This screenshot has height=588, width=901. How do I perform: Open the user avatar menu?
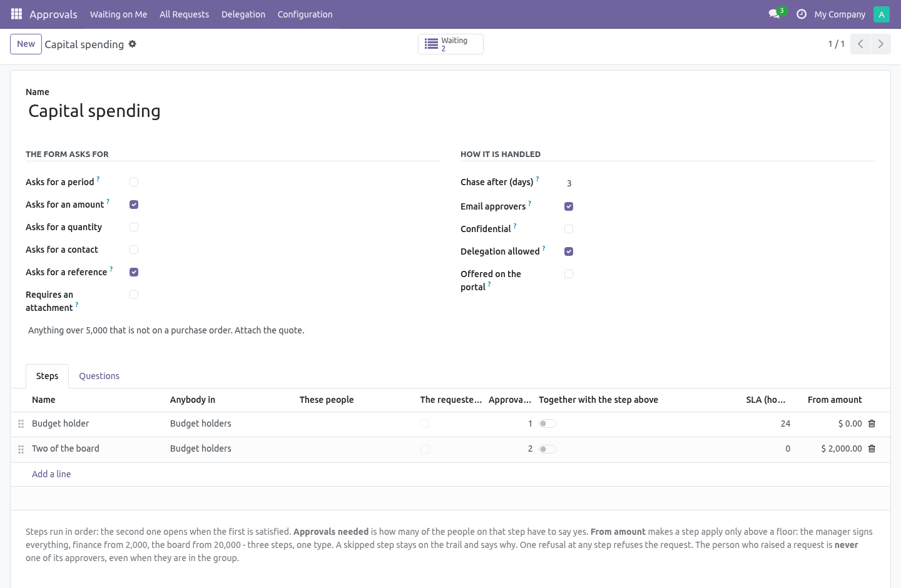click(882, 14)
